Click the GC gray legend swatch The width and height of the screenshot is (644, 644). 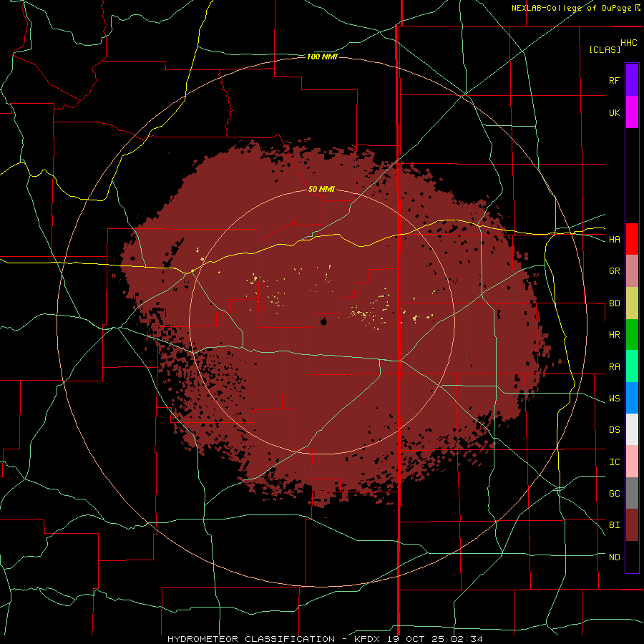[x=632, y=493]
